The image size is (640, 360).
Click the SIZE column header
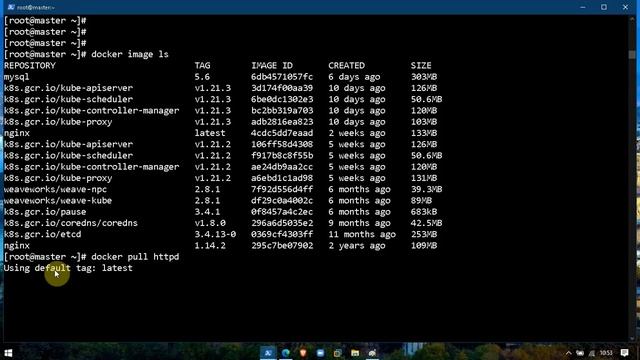[x=421, y=65]
